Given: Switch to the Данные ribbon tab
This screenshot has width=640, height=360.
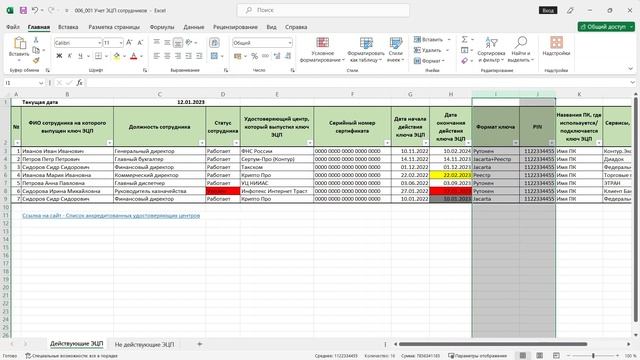Looking at the screenshot, I should point(193,27).
